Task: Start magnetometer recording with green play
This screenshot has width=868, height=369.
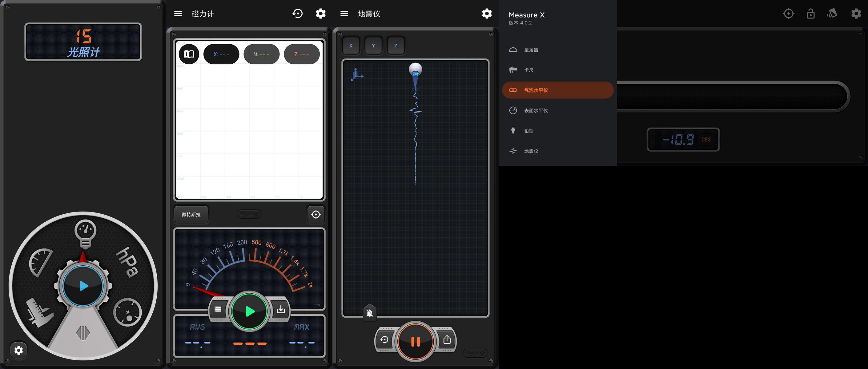Action: coord(249,311)
